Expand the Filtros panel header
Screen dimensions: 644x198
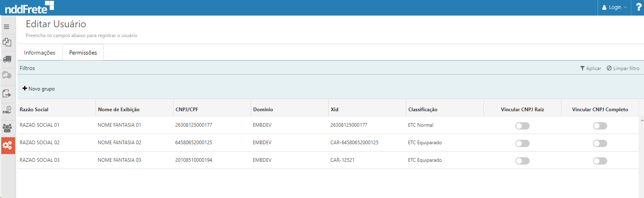pyautogui.click(x=27, y=68)
